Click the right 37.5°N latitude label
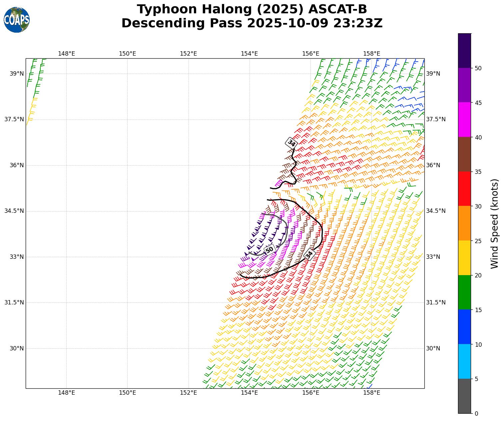Image resolution: width=504 pixels, height=421 pixels. pyautogui.click(x=436, y=119)
